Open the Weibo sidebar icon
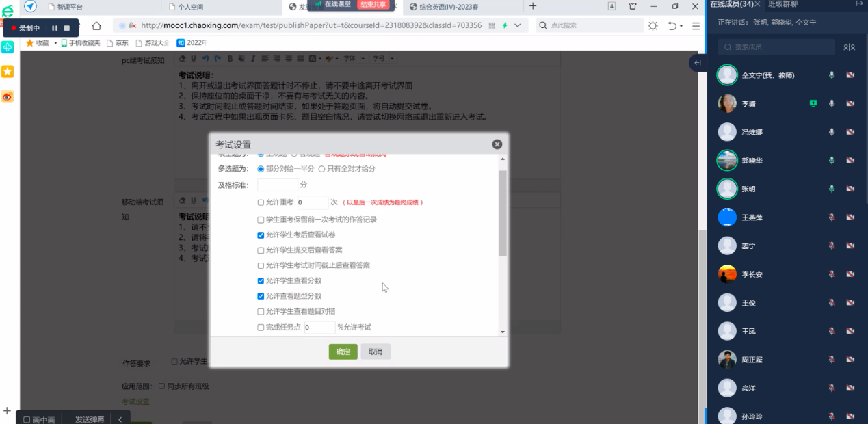 8,96
